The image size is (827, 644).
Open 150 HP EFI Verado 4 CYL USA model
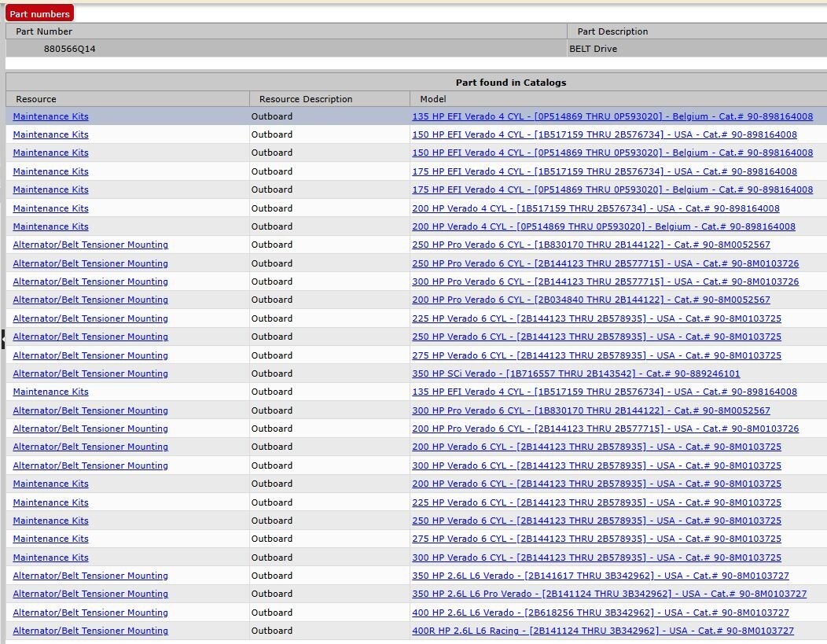click(605, 134)
